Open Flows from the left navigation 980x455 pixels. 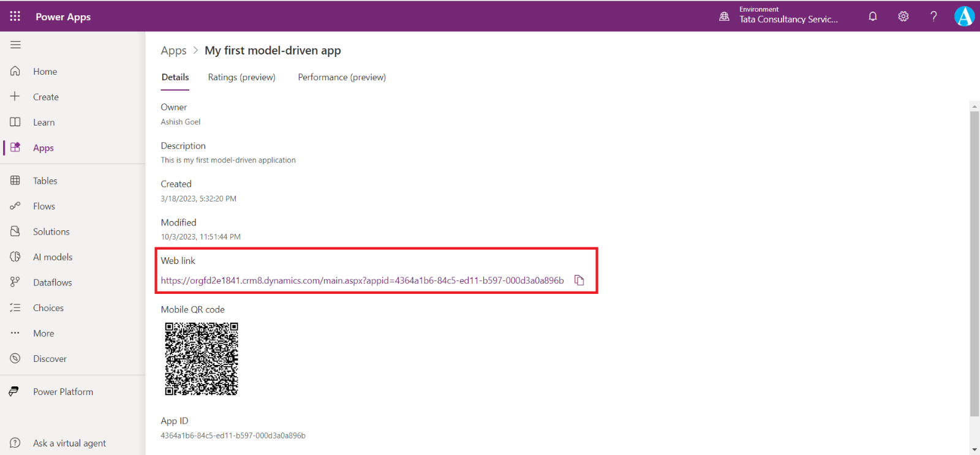[x=43, y=206]
